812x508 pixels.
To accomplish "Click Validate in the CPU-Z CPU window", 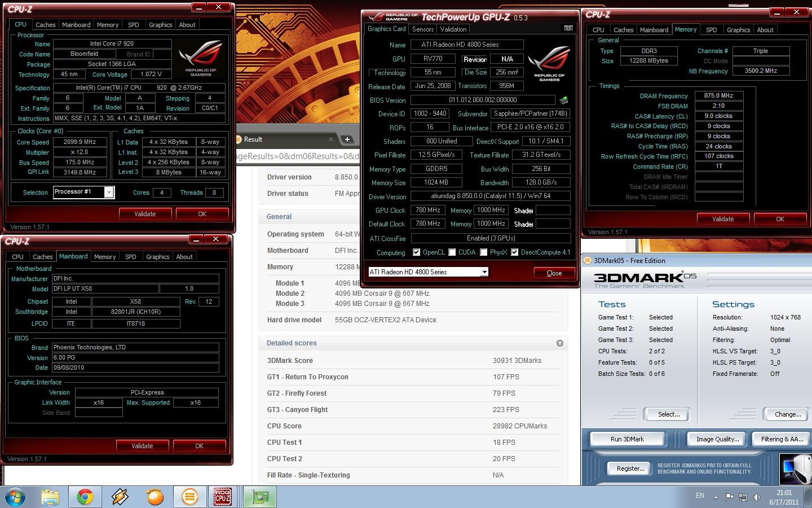I will point(145,214).
